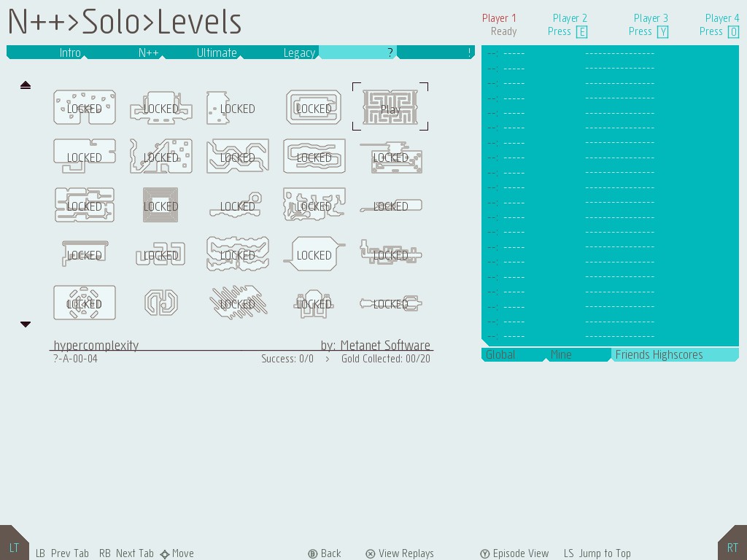Screen dimensions: 747x560
Task: Play the hypercomplexity maze level thumbnail
Action: 390,107
